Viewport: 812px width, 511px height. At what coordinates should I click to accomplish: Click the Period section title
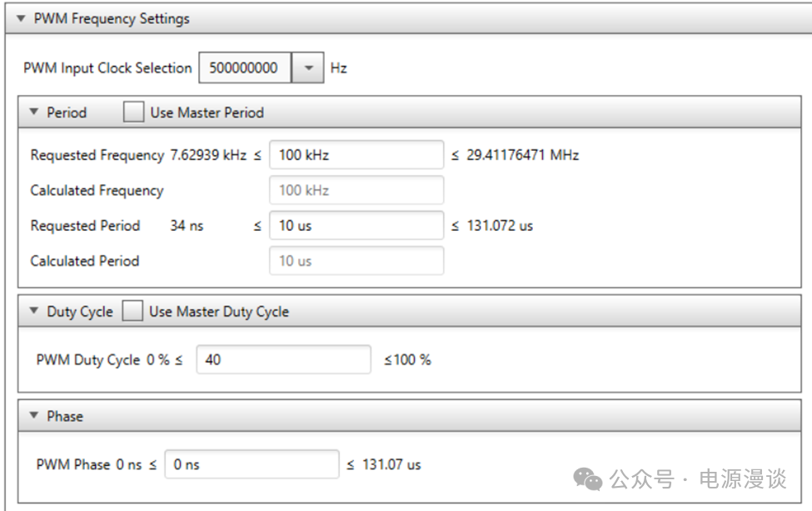(x=67, y=113)
